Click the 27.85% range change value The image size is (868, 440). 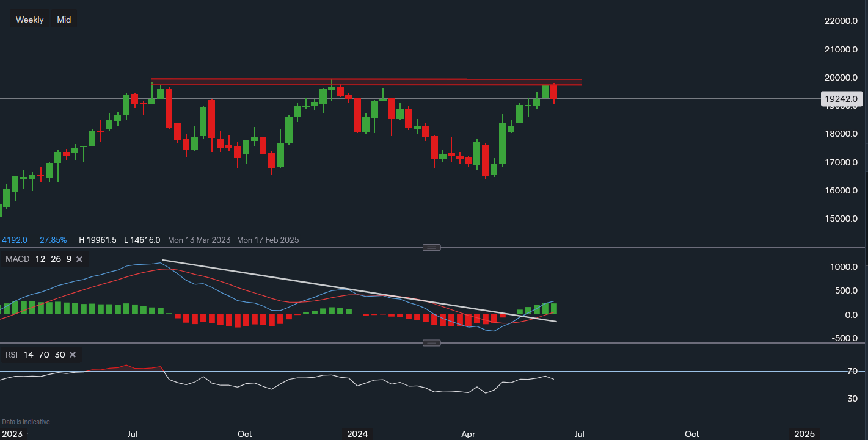(53, 240)
